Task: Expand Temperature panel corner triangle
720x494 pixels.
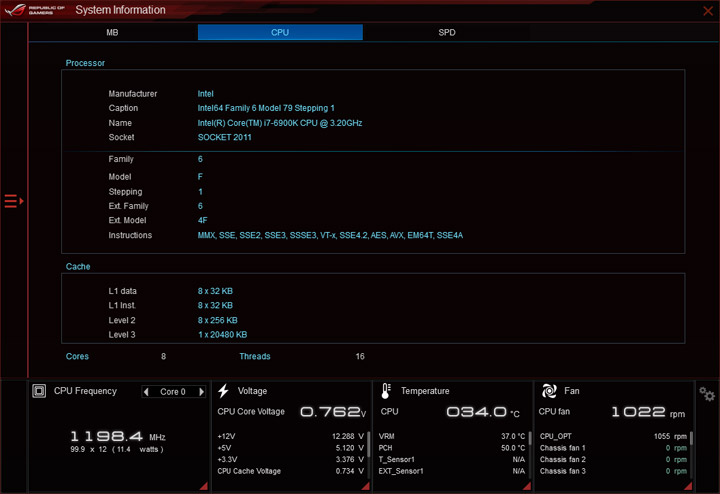Action: (x=527, y=486)
